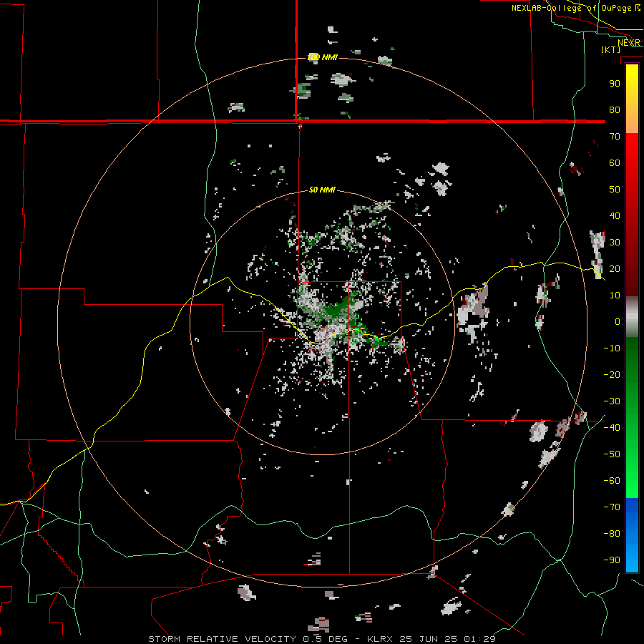
Task: Click the -30 value on the velocity scale
Action: click(x=612, y=401)
